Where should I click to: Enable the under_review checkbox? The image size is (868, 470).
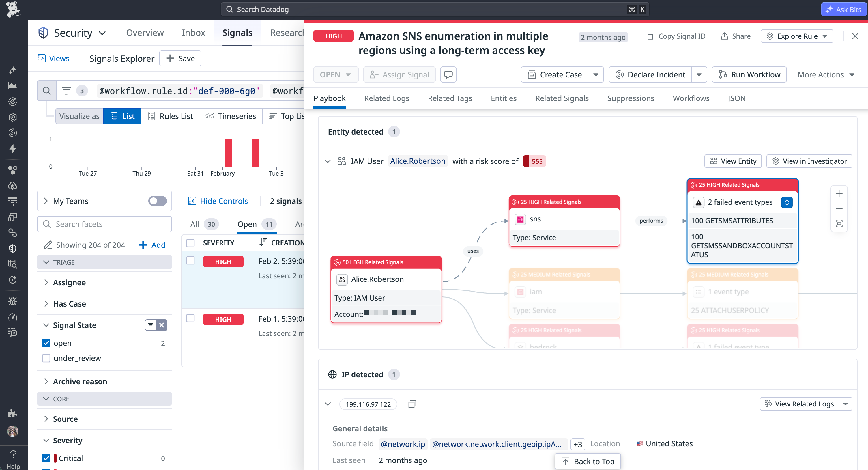tap(46, 358)
